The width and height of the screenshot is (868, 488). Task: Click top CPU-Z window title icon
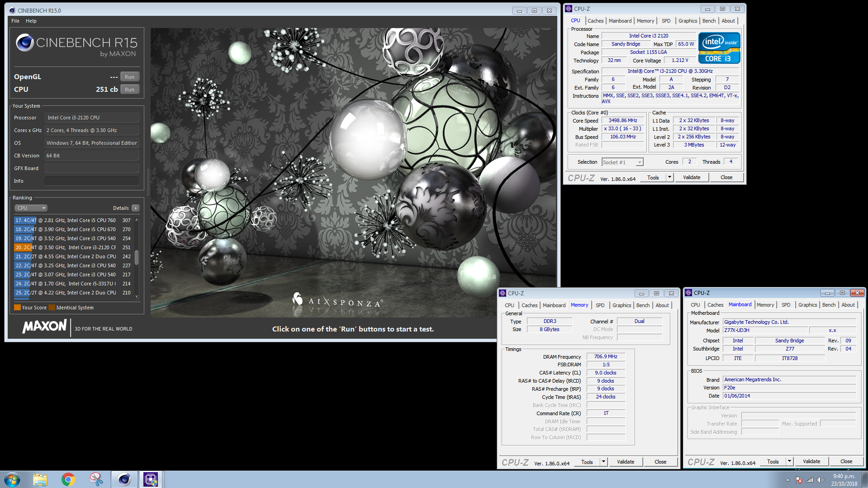569,9
